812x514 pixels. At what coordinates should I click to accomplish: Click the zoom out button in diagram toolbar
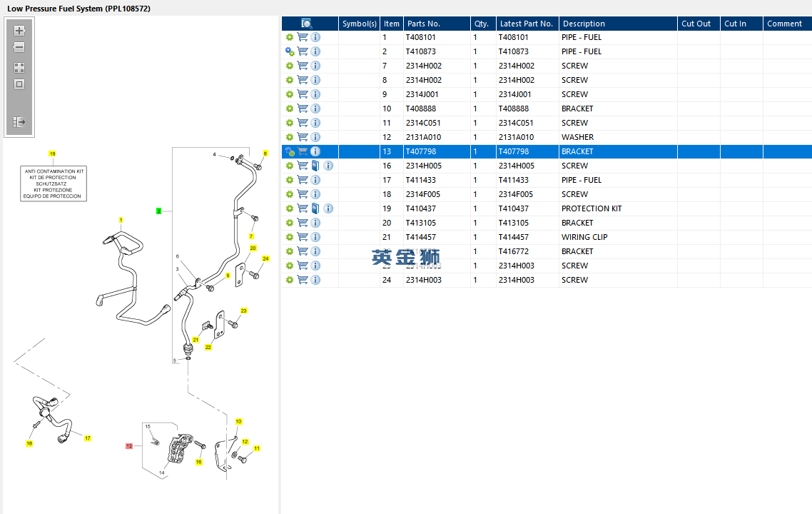[19, 47]
